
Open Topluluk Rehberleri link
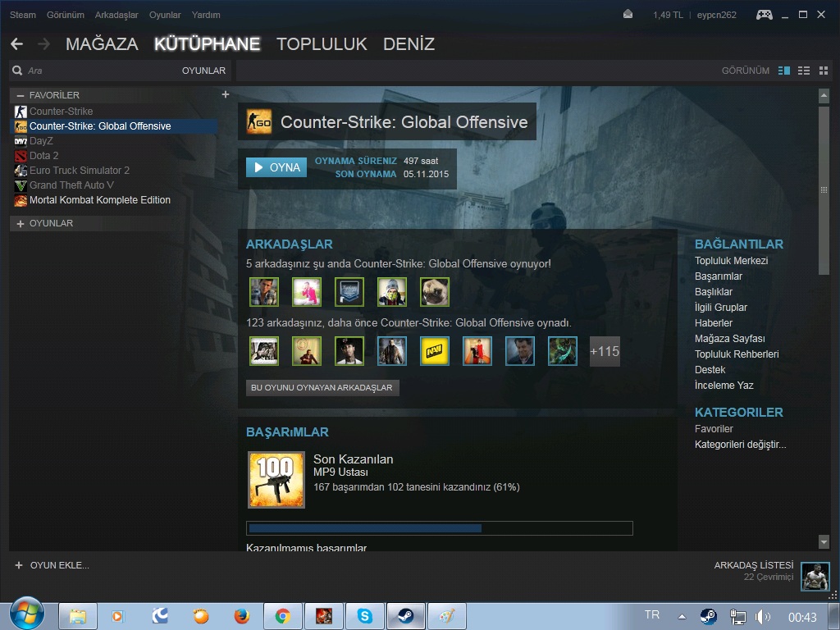[737, 354]
